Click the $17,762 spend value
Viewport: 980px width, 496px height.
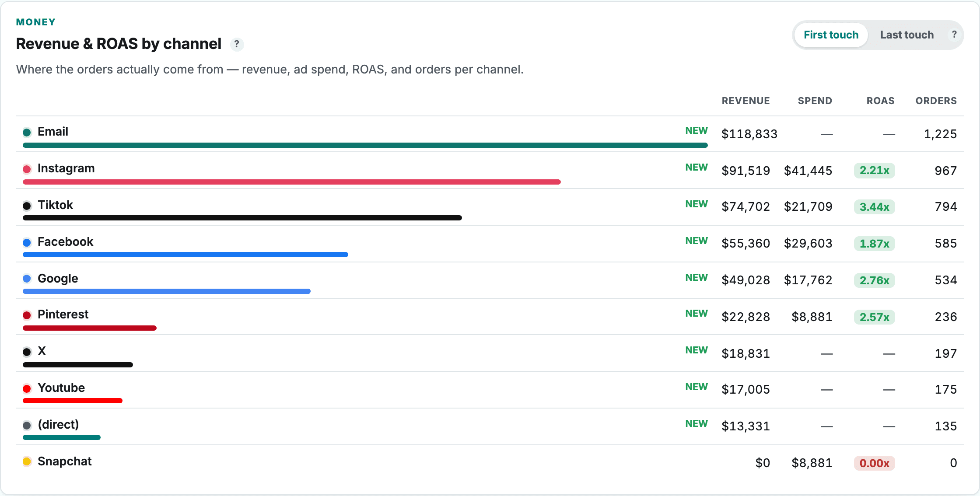(x=808, y=280)
